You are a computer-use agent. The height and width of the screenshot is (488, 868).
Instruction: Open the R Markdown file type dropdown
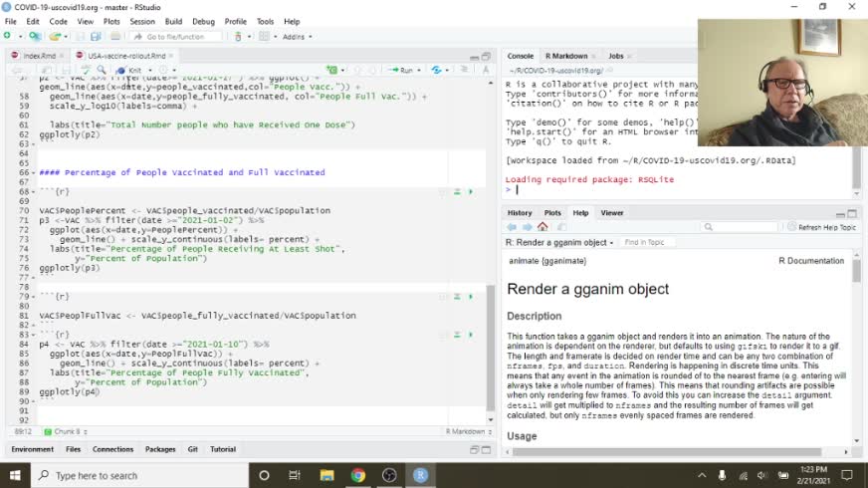coord(468,431)
